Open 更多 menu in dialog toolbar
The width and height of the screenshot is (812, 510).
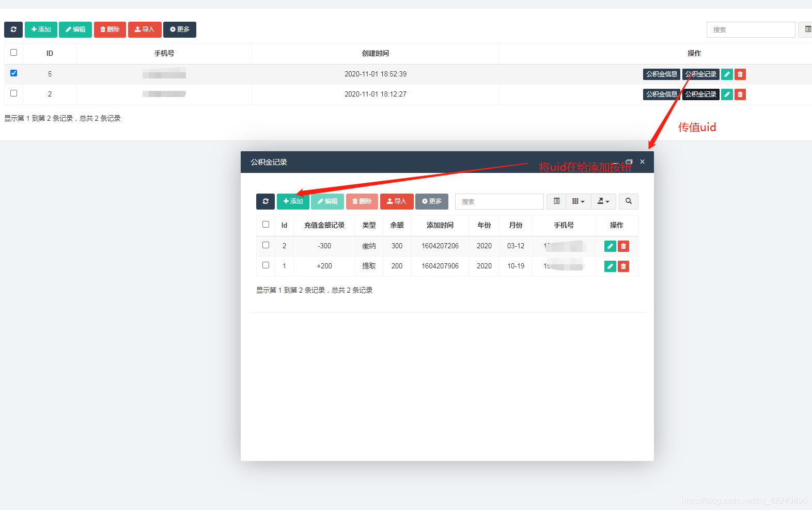432,201
